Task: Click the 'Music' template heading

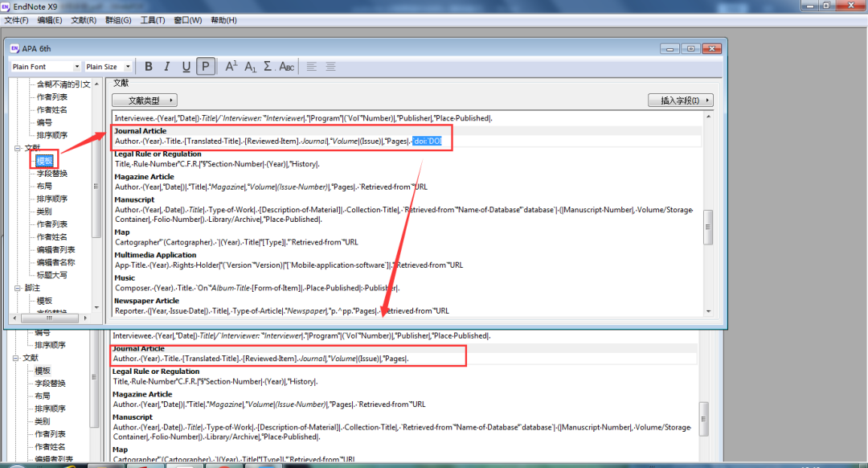Action: coord(125,278)
